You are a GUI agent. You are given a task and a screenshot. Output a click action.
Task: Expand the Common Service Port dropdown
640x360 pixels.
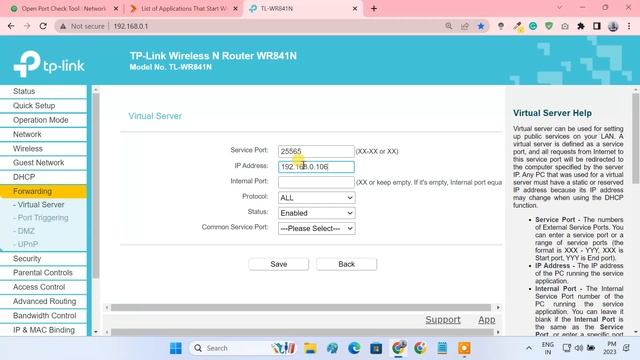(x=317, y=229)
